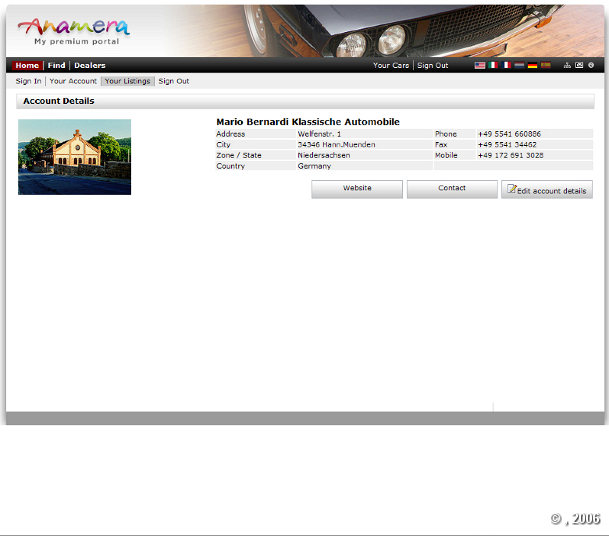Switch to the Your Listings tab

[127, 81]
